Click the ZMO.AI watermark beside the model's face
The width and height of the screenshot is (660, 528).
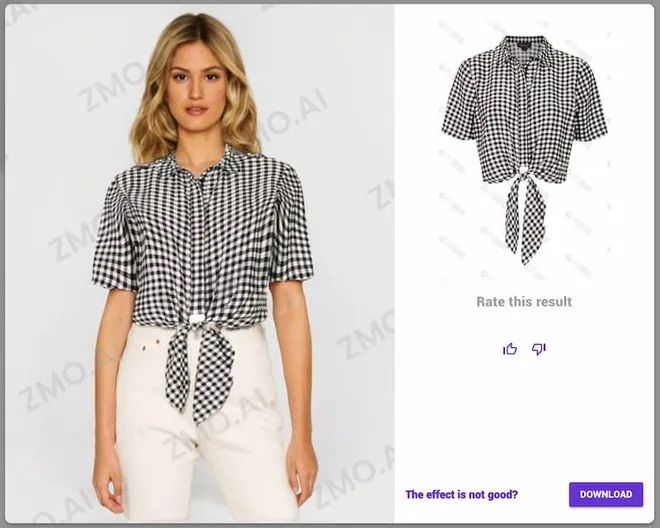point(109,89)
